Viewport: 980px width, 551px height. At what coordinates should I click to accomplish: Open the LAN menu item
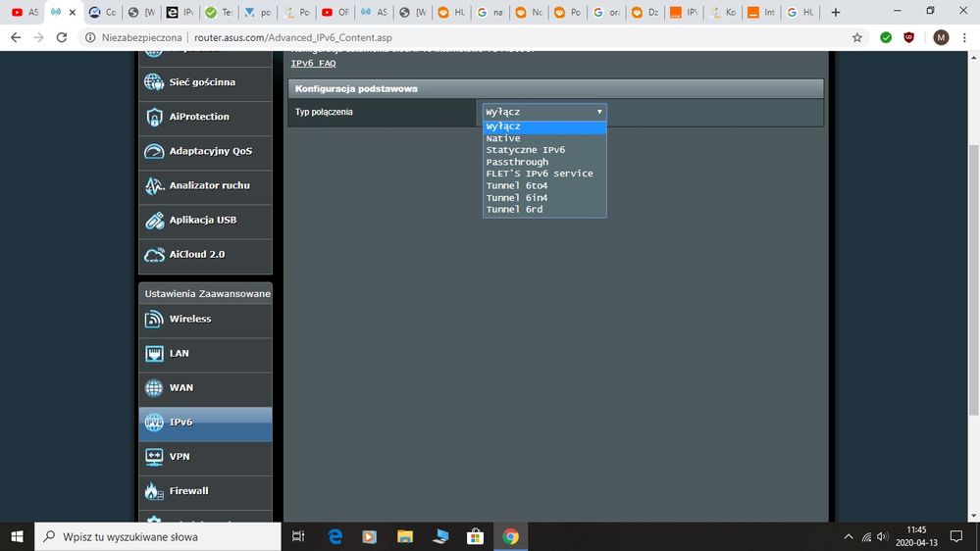point(180,354)
